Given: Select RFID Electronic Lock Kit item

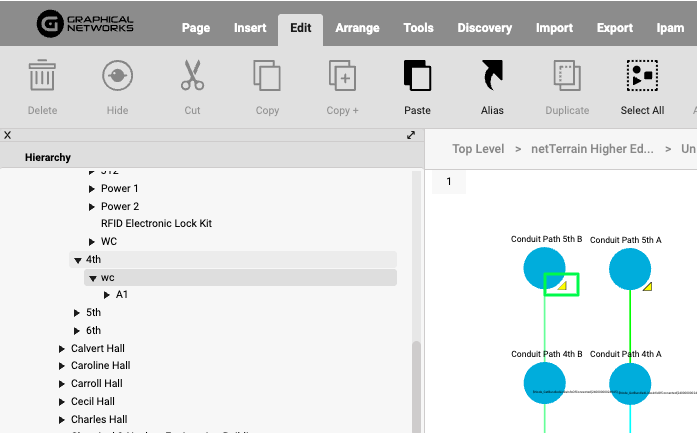Looking at the screenshot, I should (x=156, y=224).
